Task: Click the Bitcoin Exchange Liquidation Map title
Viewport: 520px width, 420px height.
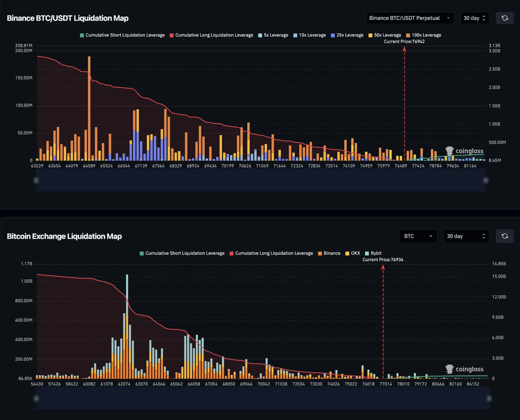Action: 64,236
